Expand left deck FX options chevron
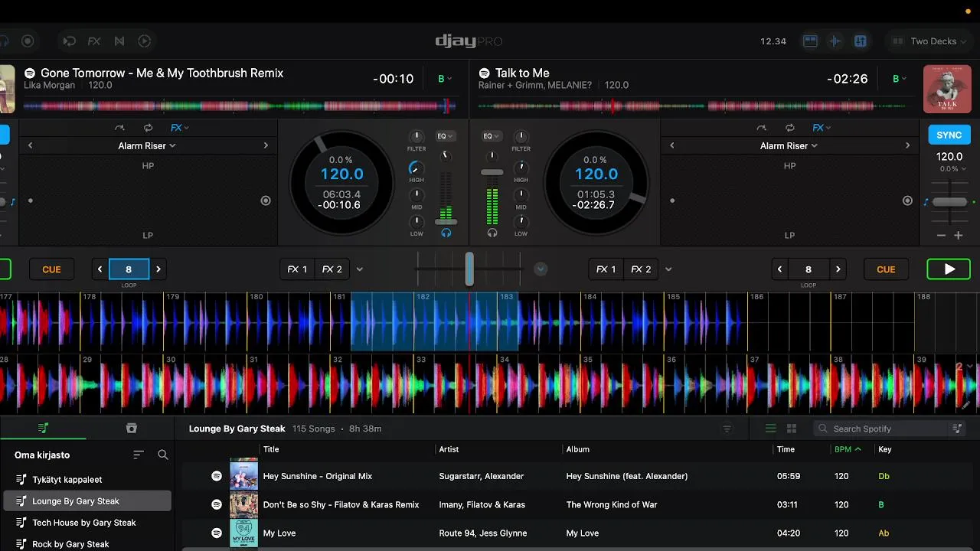The height and width of the screenshot is (551, 980). click(x=360, y=269)
